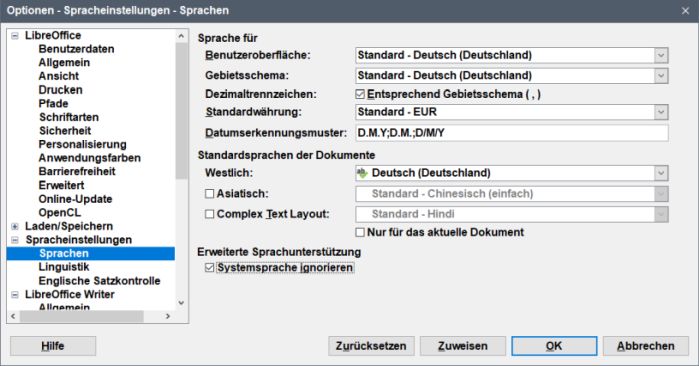699x366 pixels.
Task: Collapse the Spracheinstellungen tree node
Action: click(15, 240)
